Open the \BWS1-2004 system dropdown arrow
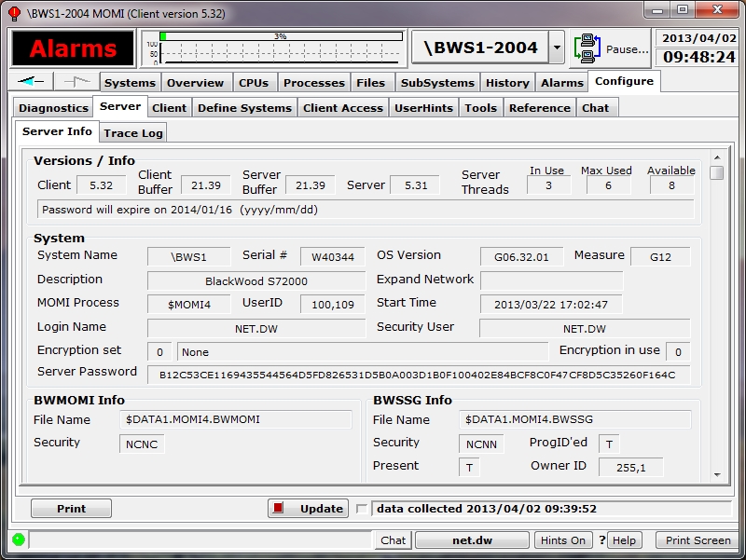This screenshot has height=560, width=746. tap(556, 48)
